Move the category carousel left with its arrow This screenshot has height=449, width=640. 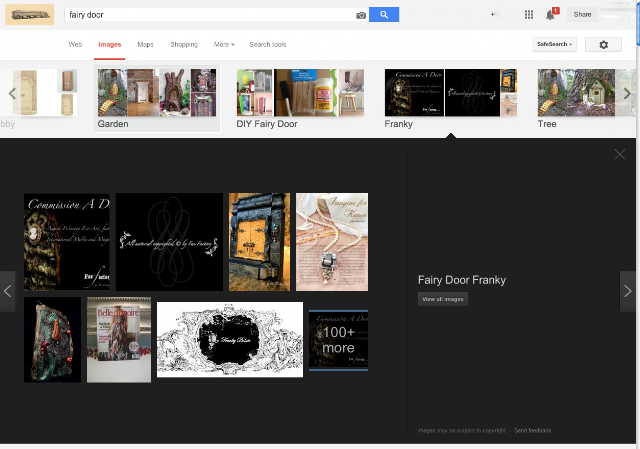tap(12, 94)
